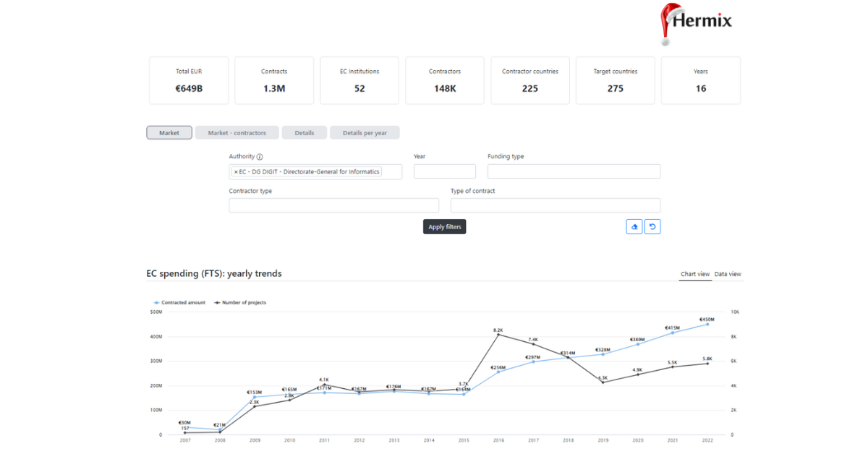Remove the EC - DG DIGIT authority tag
This screenshot has height=454, width=868.
click(x=236, y=172)
